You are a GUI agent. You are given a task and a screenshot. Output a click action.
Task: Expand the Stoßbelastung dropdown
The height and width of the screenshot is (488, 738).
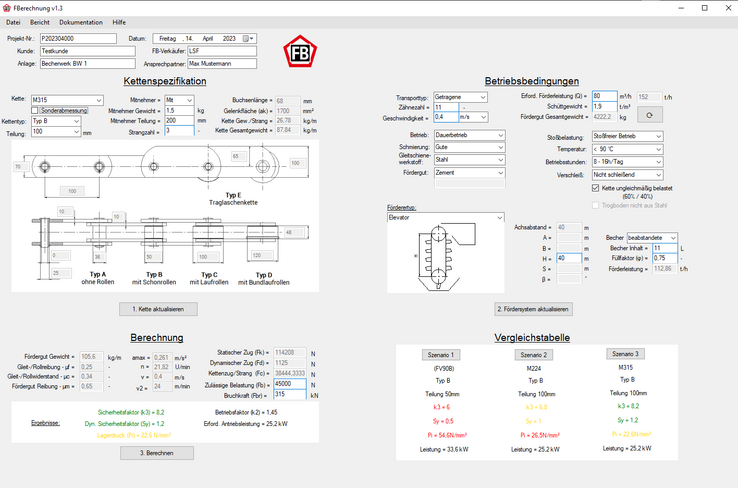click(627, 136)
